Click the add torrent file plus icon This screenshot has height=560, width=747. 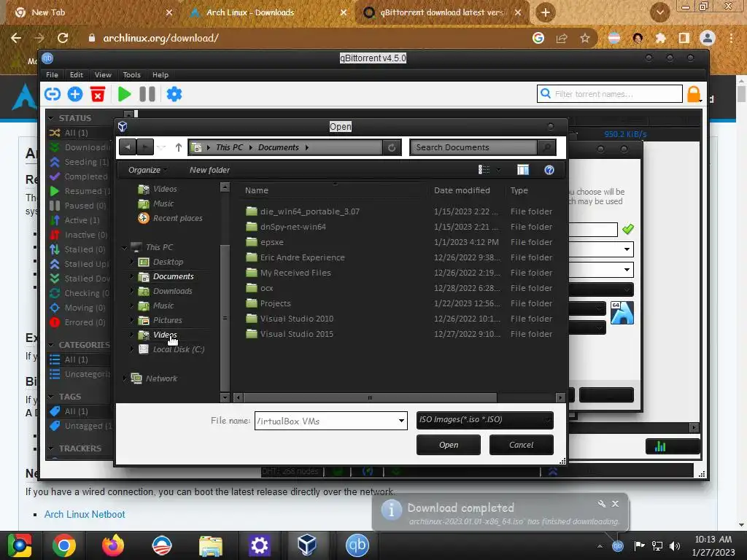point(75,94)
